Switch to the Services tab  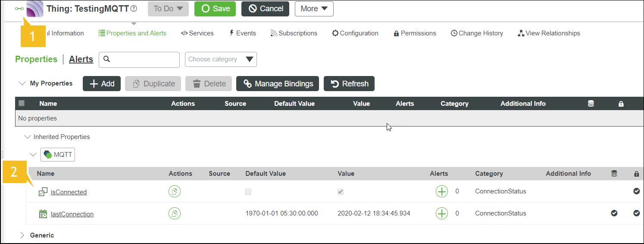pos(197,33)
